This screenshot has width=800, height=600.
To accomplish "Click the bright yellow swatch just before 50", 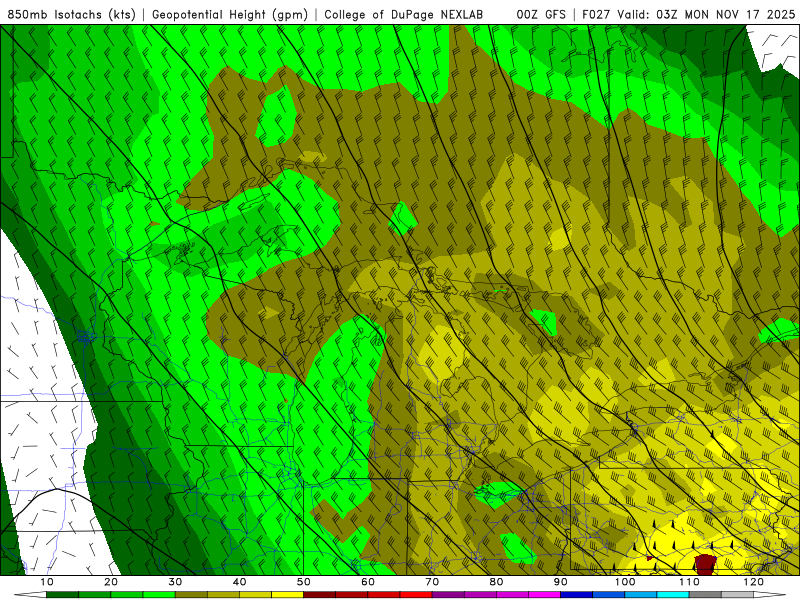I will pos(287,595).
